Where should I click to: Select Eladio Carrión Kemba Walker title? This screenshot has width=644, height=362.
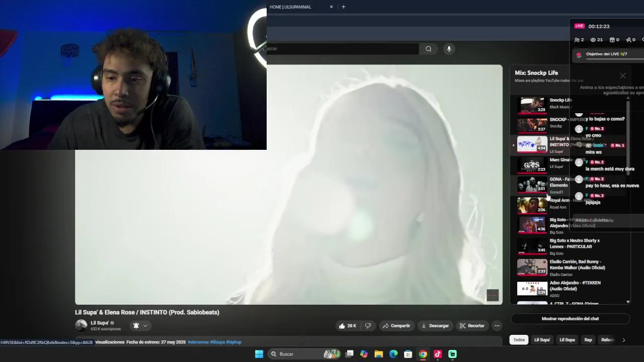pyautogui.click(x=577, y=265)
